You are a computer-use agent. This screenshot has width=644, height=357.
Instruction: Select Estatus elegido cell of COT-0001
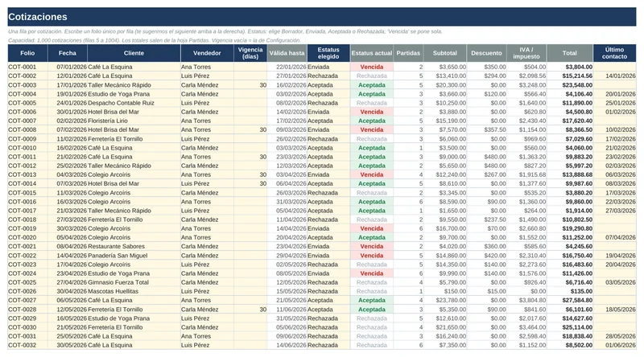point(328,67)
